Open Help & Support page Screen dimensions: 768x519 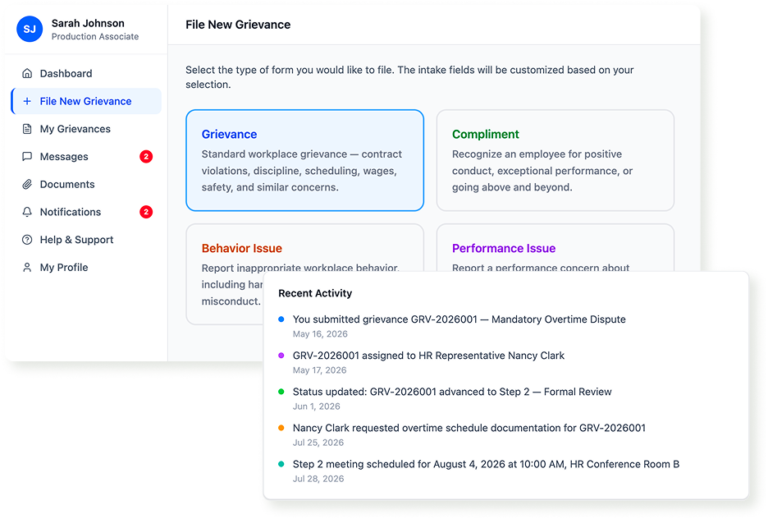click(x=86, y=240)
